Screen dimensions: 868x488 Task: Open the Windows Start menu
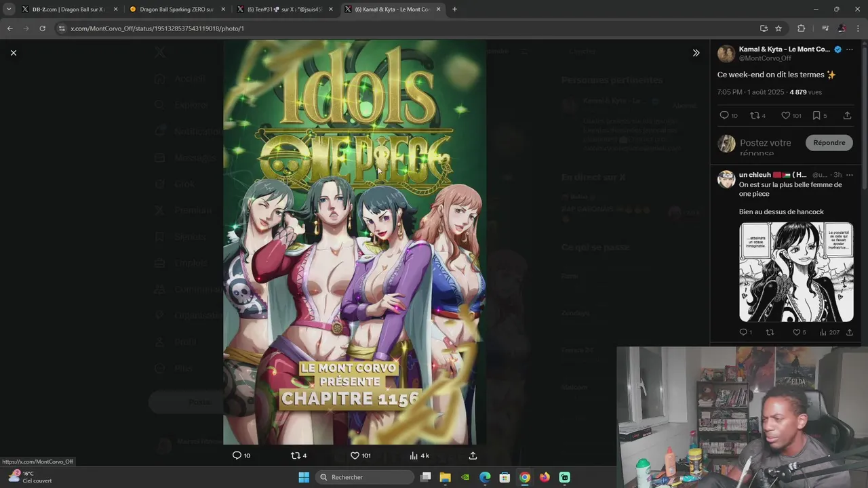(x=304, y=477)
